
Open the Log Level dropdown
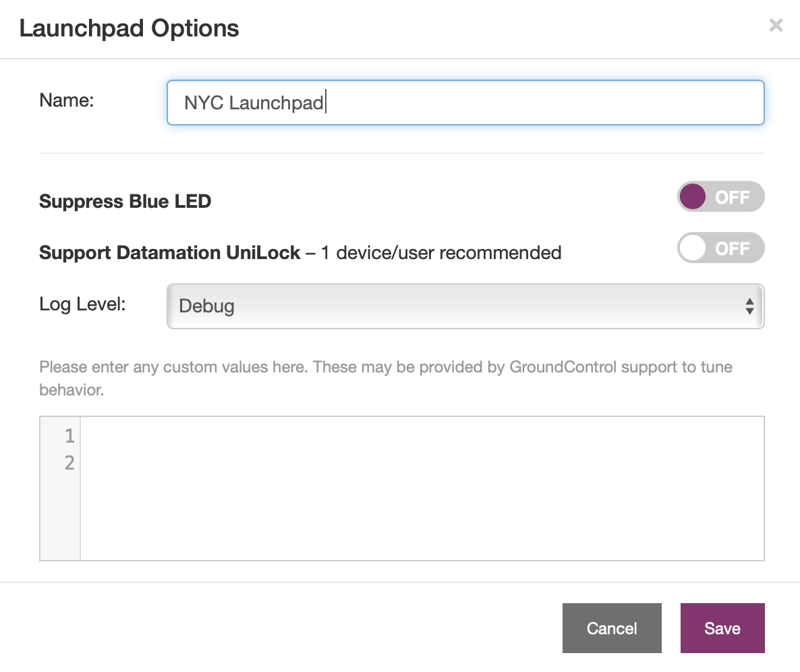[x=465, y=306]
